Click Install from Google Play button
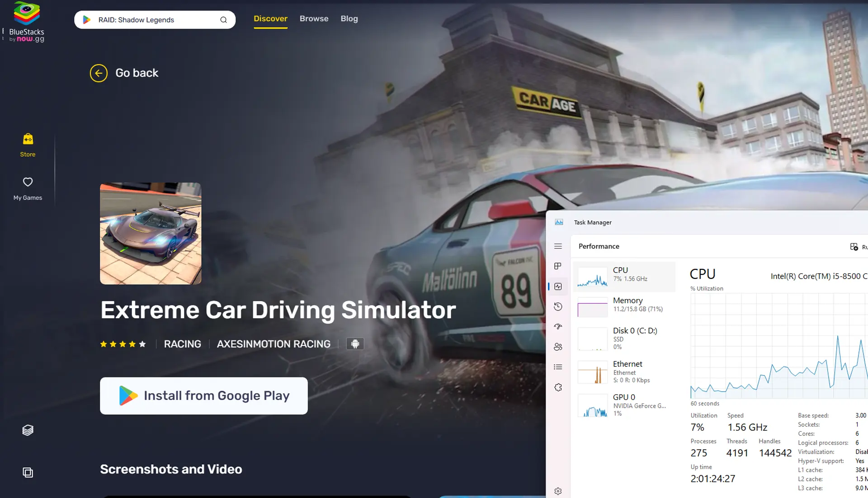The height and width of the screenshot is (498, 868). (203, 396)
